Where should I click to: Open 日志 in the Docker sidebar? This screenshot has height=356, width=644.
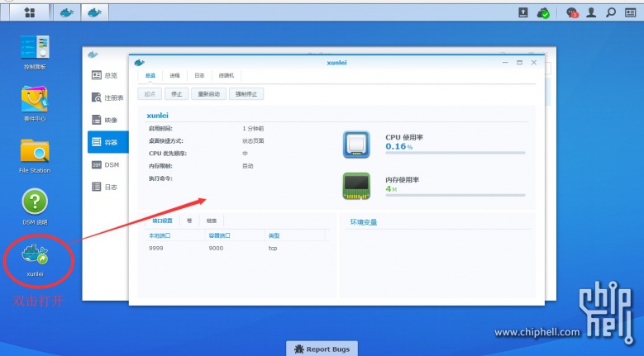click(x=106, y=187)
